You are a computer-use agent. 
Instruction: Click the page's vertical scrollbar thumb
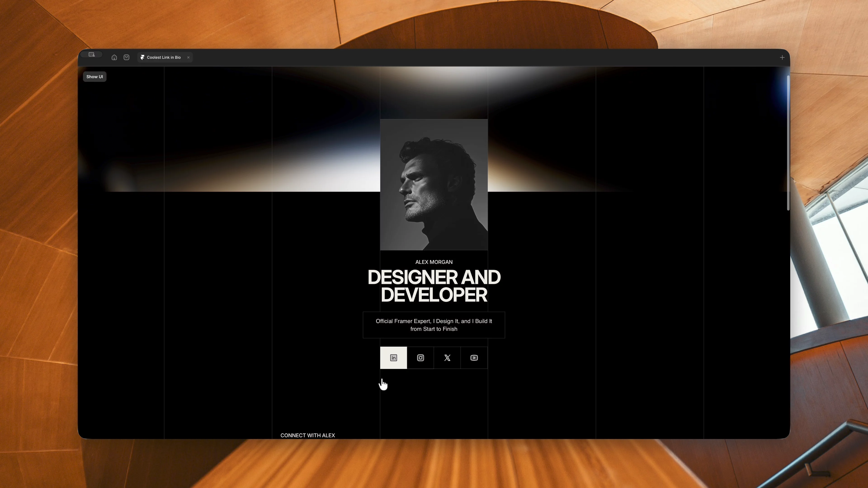point(788,143)
